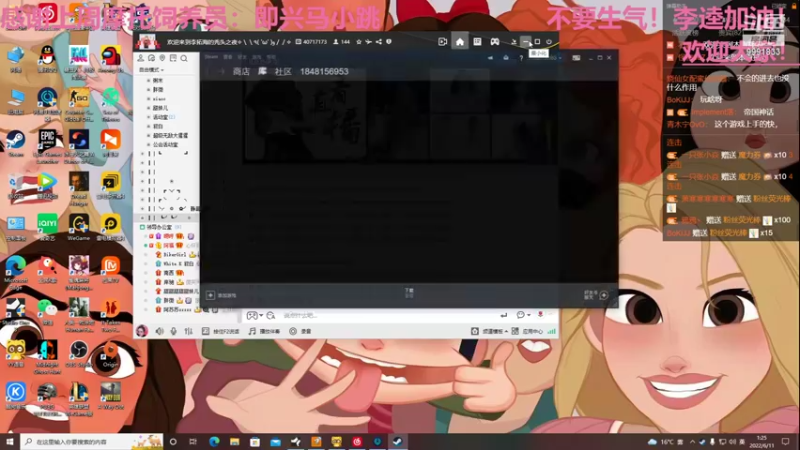The width and height of the screenshot is (800, 450).
Task: Click the Steam forward navigation arrow
Action: click(x=222, y=72)
